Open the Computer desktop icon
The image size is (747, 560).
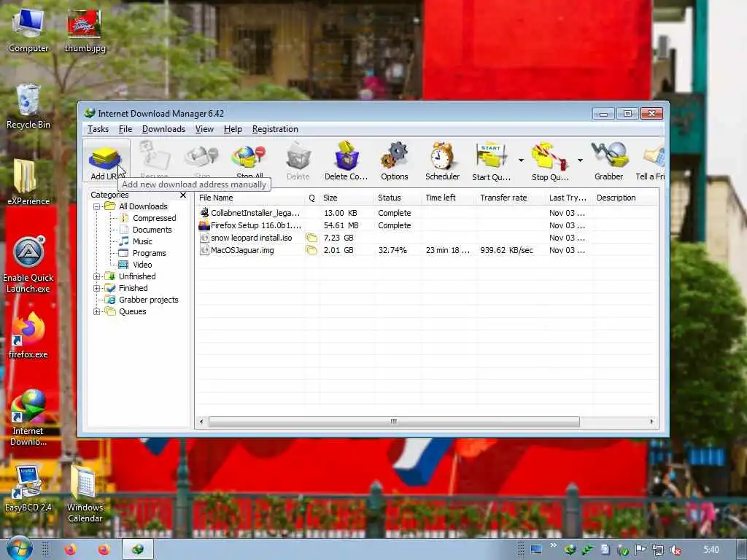point(28,30)
